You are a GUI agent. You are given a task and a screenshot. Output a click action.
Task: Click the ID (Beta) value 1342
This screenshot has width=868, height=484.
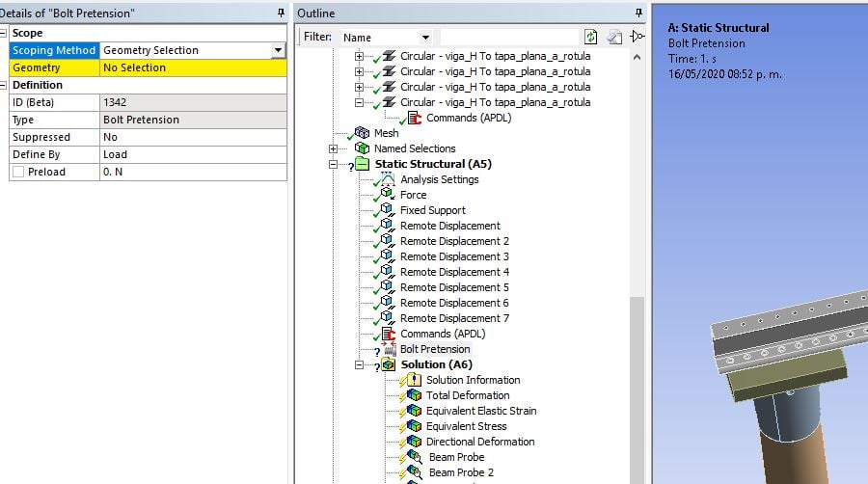click(x=193, y=102)
